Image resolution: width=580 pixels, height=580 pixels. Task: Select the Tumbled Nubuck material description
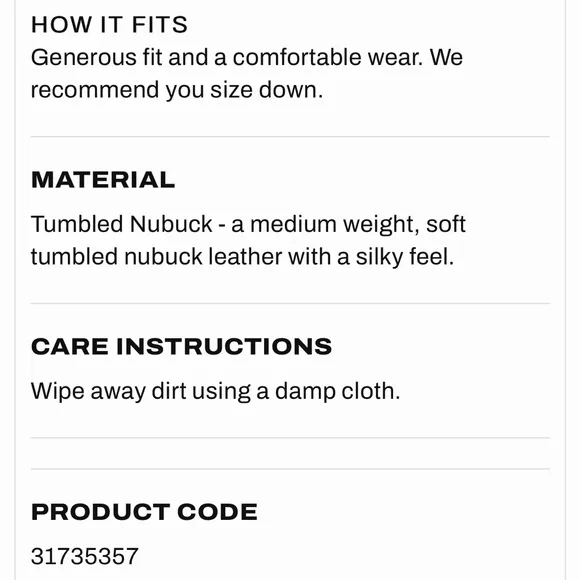pos(248,240)
